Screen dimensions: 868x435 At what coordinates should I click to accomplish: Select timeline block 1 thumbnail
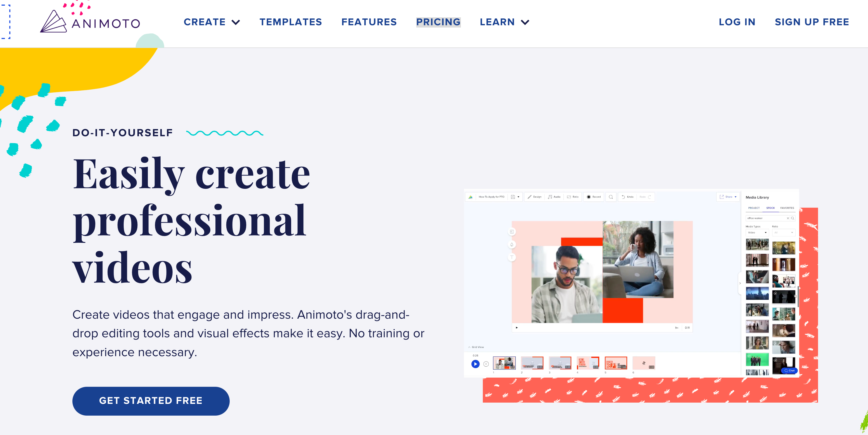(x=504, y=363)
